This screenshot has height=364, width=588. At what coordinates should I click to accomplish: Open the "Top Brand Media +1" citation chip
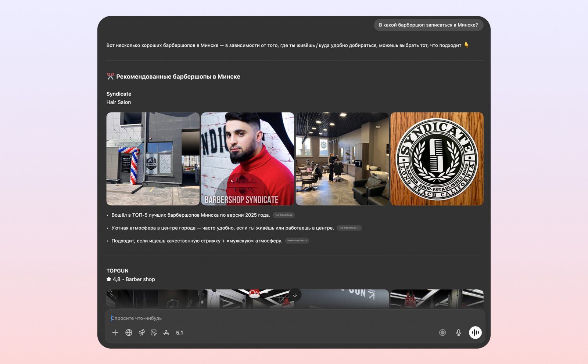click(349, 228)
